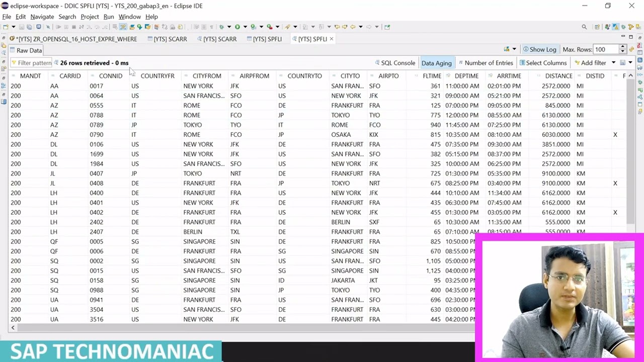Click the save icon next to Add filter
The width and height of the screenshot is (644, 362).
[622, 63]
